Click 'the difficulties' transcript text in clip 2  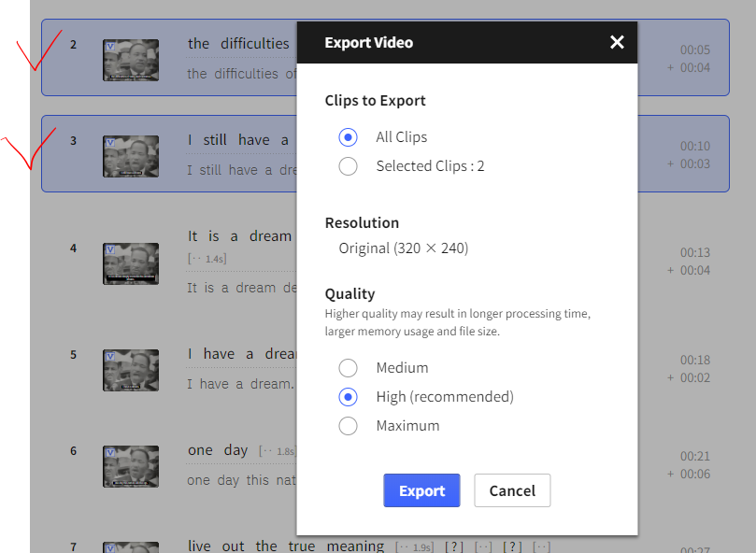238,43
